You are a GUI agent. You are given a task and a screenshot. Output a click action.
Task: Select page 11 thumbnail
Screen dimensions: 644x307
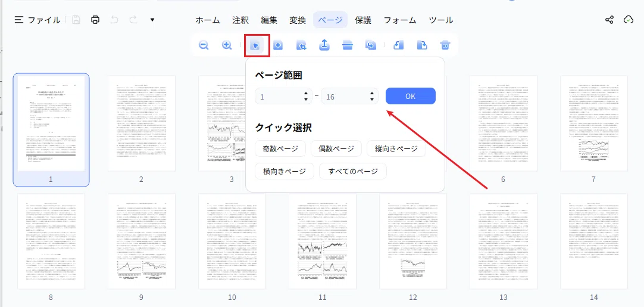[x=323, y=241]
